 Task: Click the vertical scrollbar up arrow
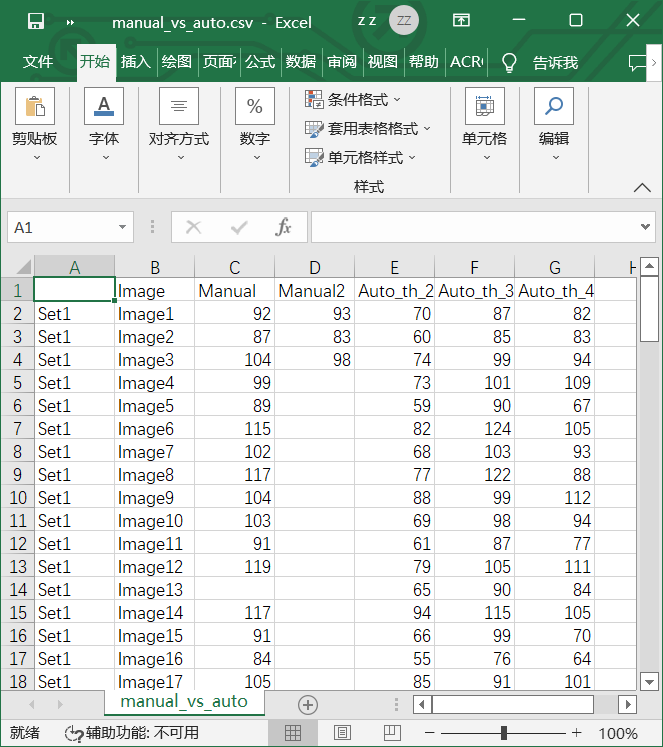649,267
